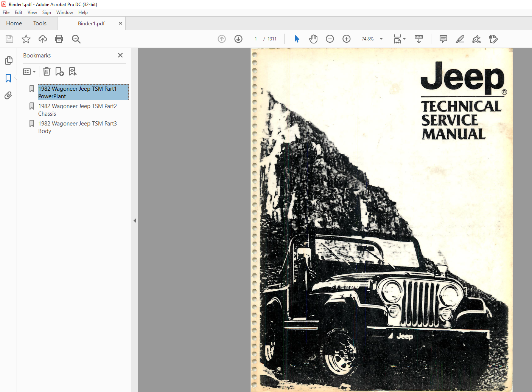This screenshot has height=392, width=532.
Task: Zoom out with minus button
Action: 330,39
